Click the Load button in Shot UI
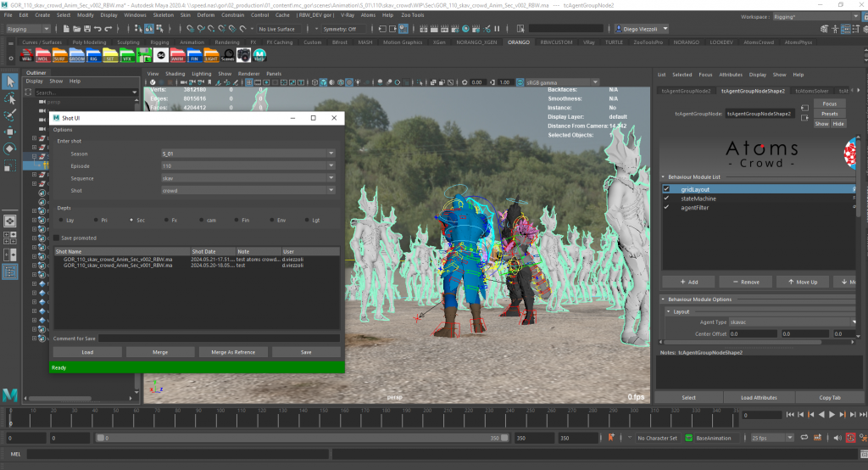 tap(87, 352)
